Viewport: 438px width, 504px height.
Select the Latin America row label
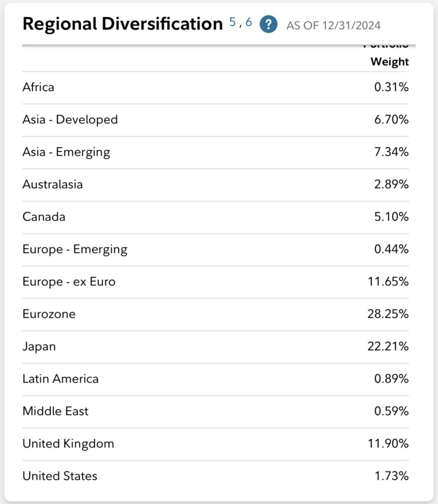[61, 378]
